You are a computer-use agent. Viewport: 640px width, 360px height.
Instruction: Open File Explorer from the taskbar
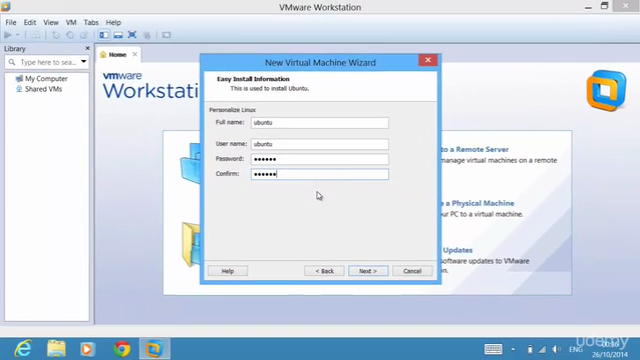[56, 349]
